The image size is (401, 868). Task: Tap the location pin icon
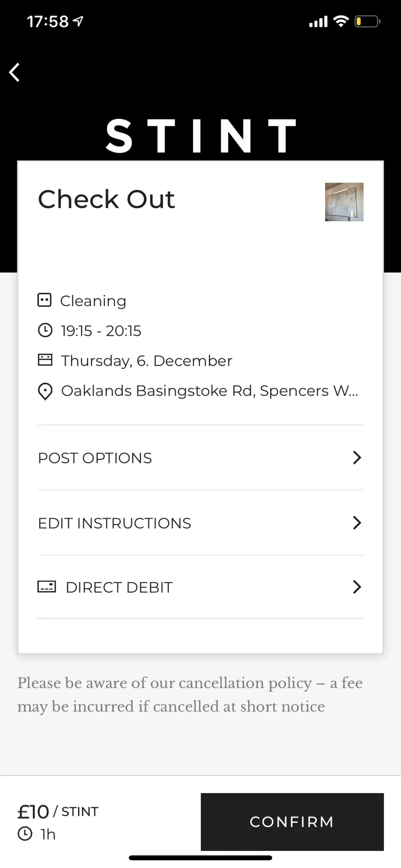(x=45, y=391)
